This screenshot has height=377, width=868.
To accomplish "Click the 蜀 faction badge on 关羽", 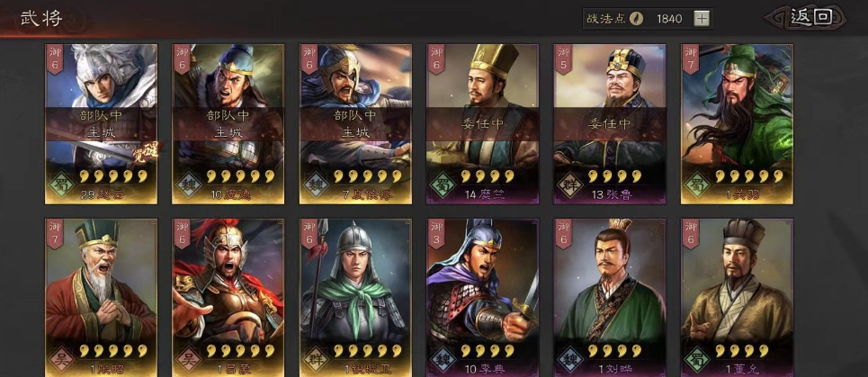I will point(697,185).
